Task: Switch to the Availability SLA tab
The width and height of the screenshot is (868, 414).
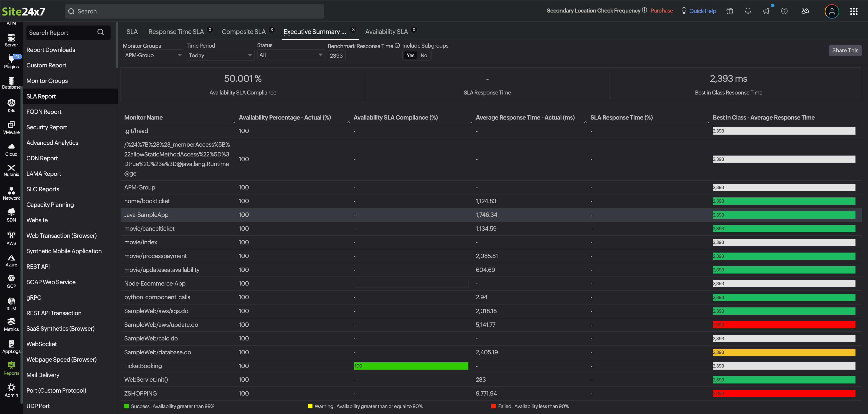Action: point(386,31)
